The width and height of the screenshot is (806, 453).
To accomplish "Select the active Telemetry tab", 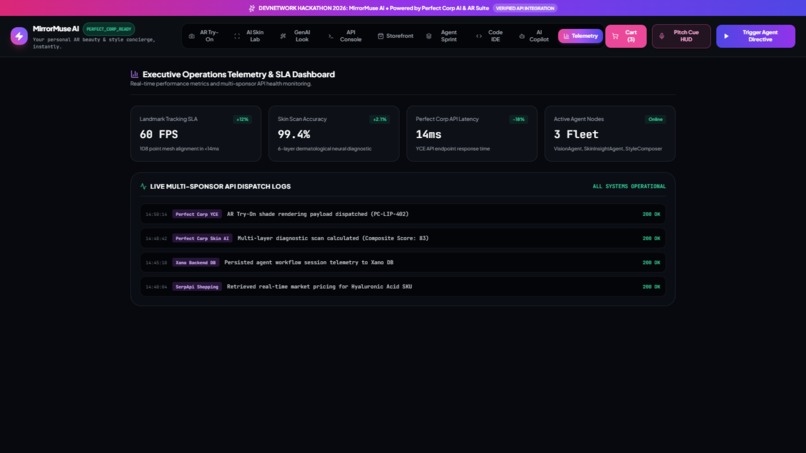I will 580,36.
